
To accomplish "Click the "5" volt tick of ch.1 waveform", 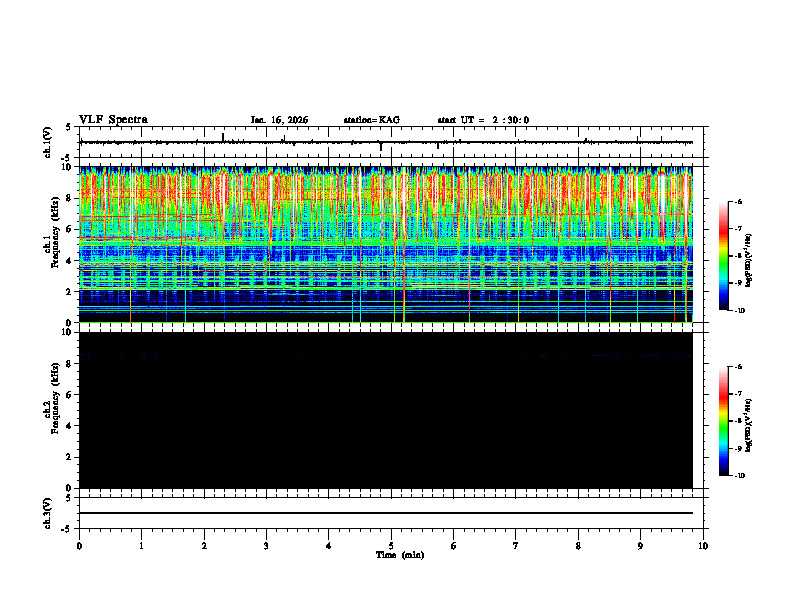I will (x=69, y=128).
